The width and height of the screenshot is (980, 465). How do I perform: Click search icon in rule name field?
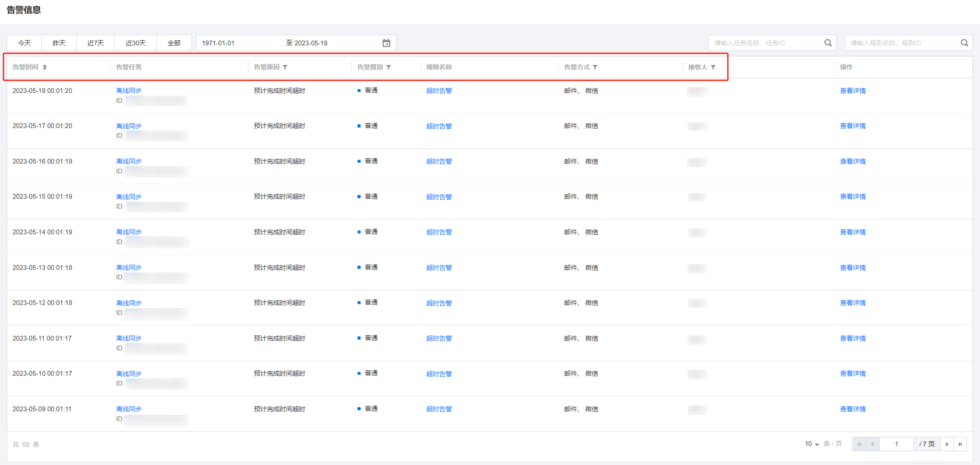[964, 43]
